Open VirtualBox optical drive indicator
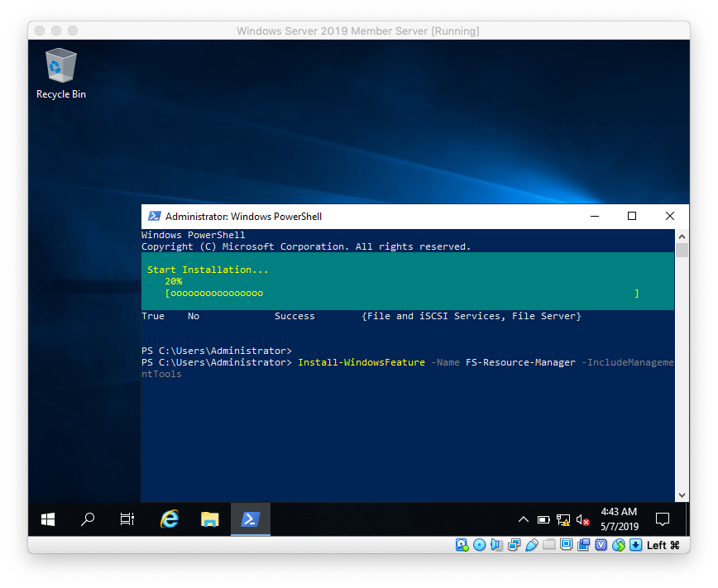 (x=480, y=545)
